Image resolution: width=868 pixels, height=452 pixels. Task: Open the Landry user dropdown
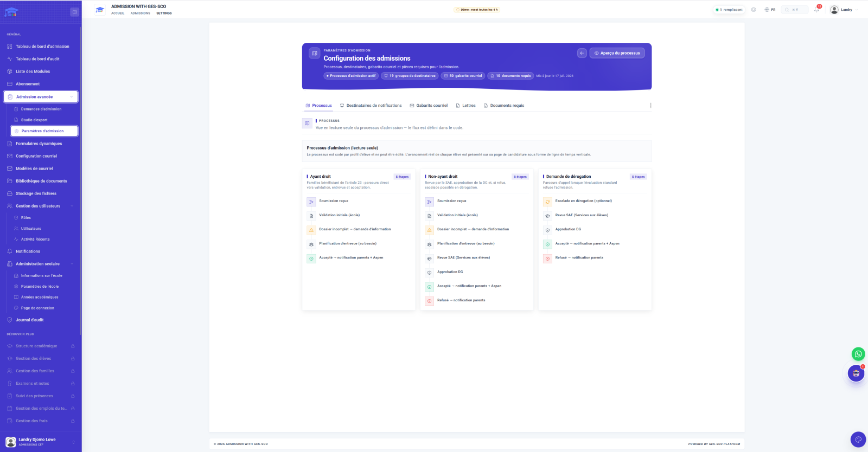844,10
